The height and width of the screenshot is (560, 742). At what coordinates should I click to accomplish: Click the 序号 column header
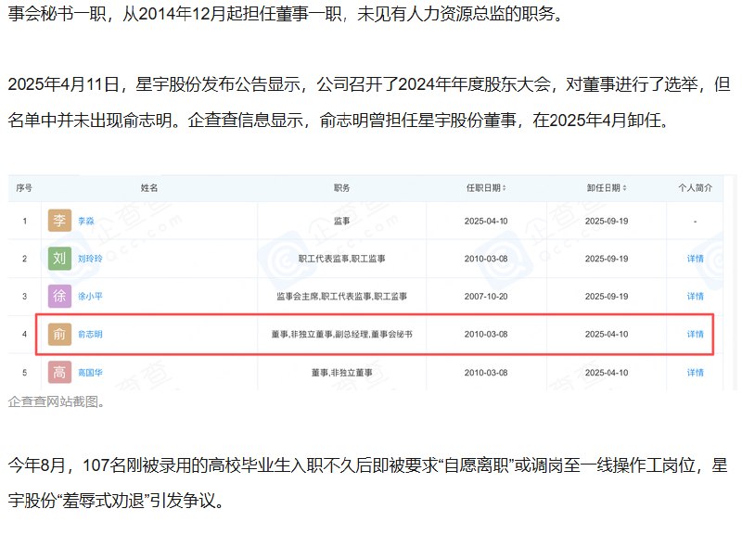24,188
